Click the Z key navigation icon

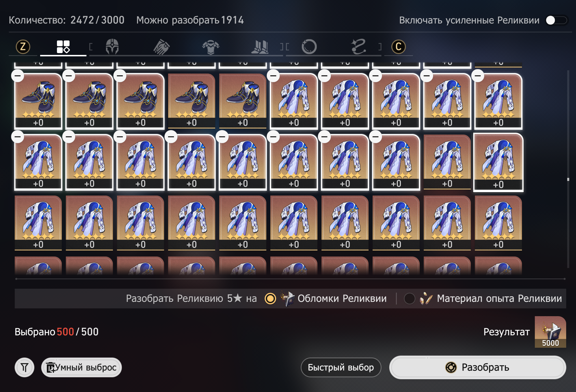[23, 47]
